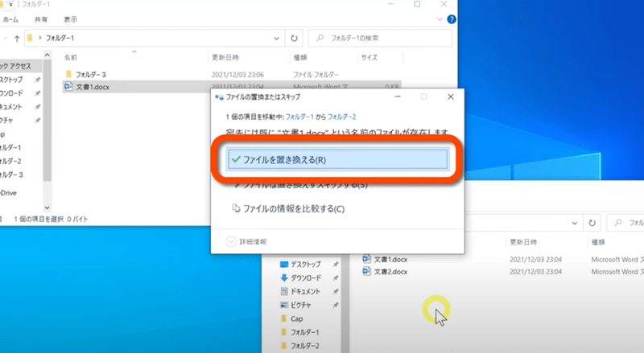Sort by 種類 in the second Explorer window
Screen dimensions: 644x353
click(598, 242)
